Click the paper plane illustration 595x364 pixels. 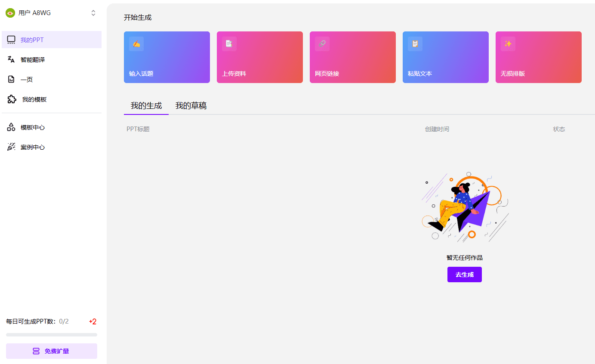pyautogui.click(x=465, y=207)
